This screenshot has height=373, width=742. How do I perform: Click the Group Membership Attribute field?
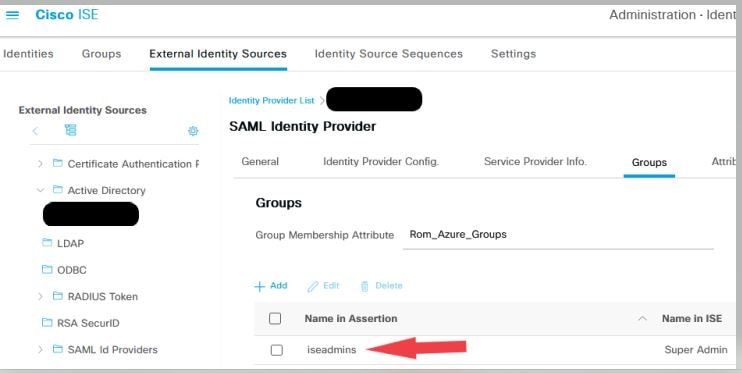[x=558, y=235]
